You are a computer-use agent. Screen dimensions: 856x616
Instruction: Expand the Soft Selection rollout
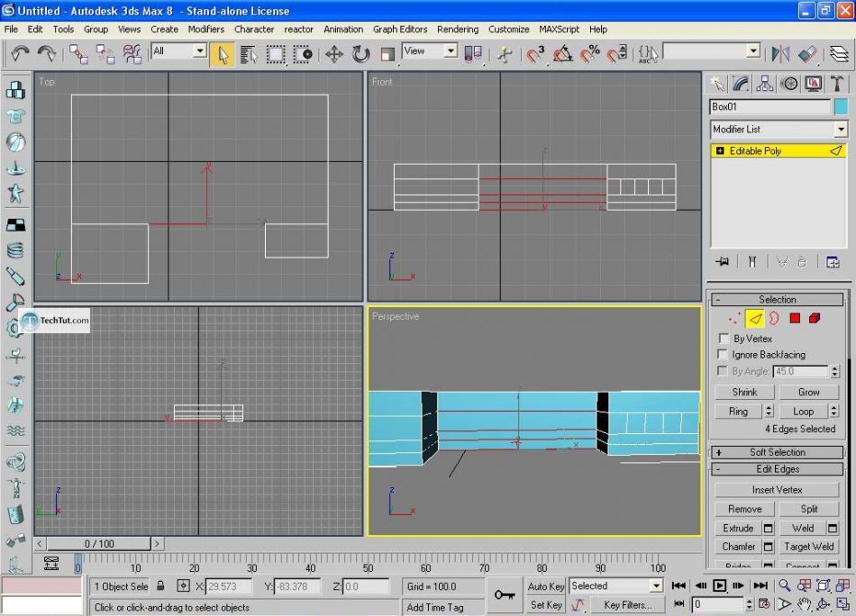(778, 452)
